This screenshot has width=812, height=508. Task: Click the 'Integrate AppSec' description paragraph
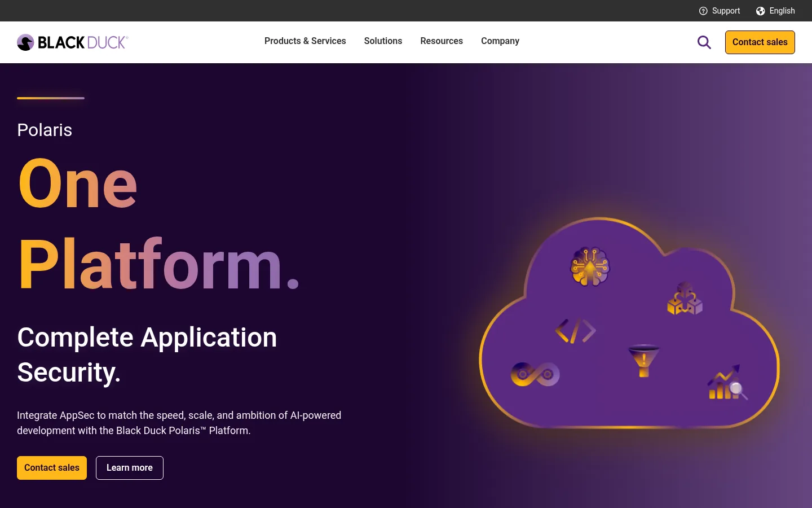coord(179,423)
